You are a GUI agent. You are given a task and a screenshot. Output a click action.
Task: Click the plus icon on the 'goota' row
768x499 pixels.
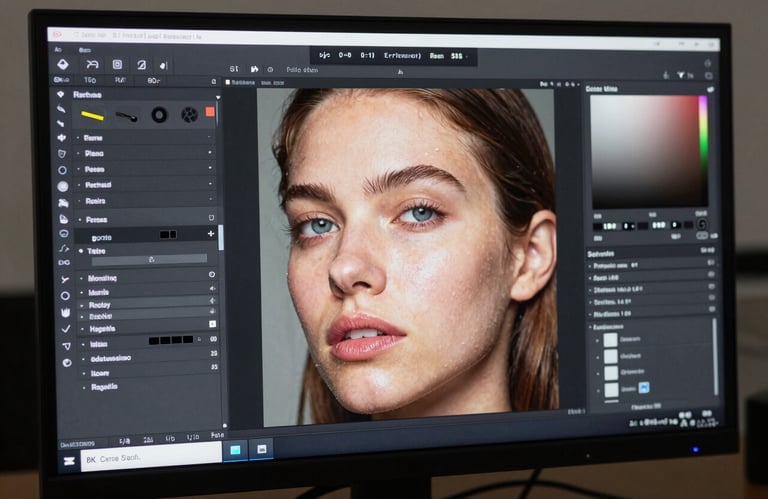tap(211, 234)
